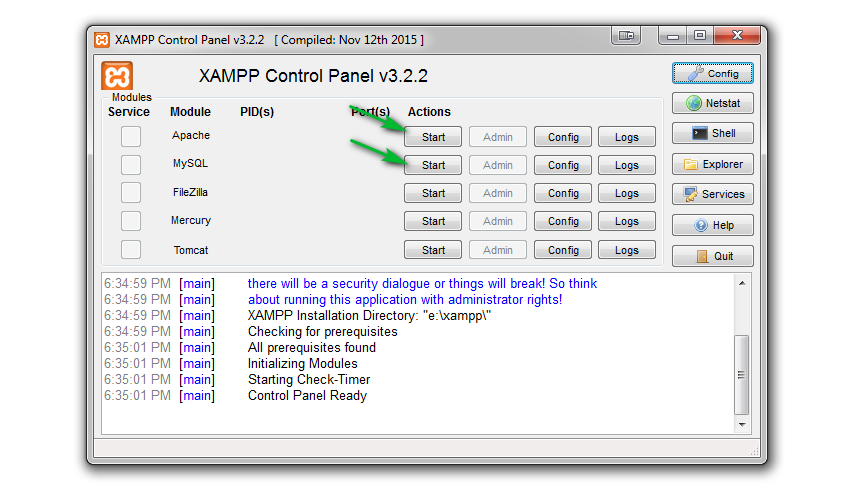Click window resize grip in status bar
850x499 pixels.
click(754, 451)
